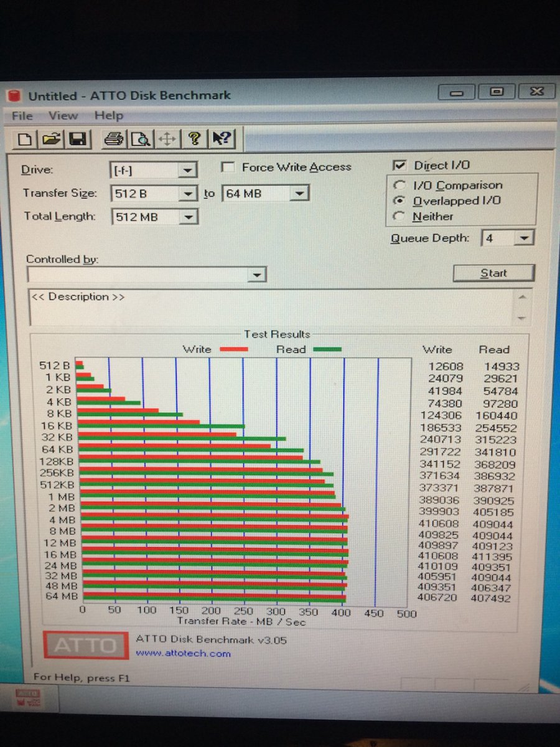Click the "Transfer Rate - MB / Sec" axis label
Viewport: 560px width, 747px height.
click(x=241, y=621)
